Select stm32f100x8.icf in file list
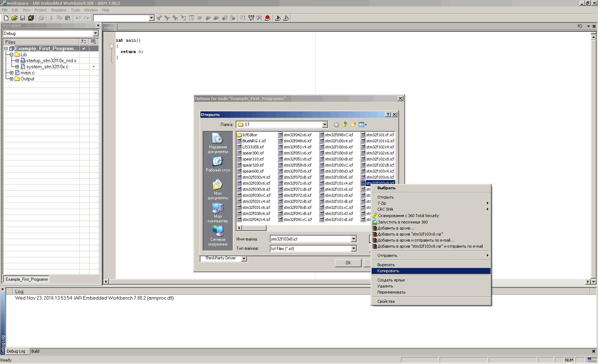The width and height of the screenshot is (598, 364). pos(339,153)
